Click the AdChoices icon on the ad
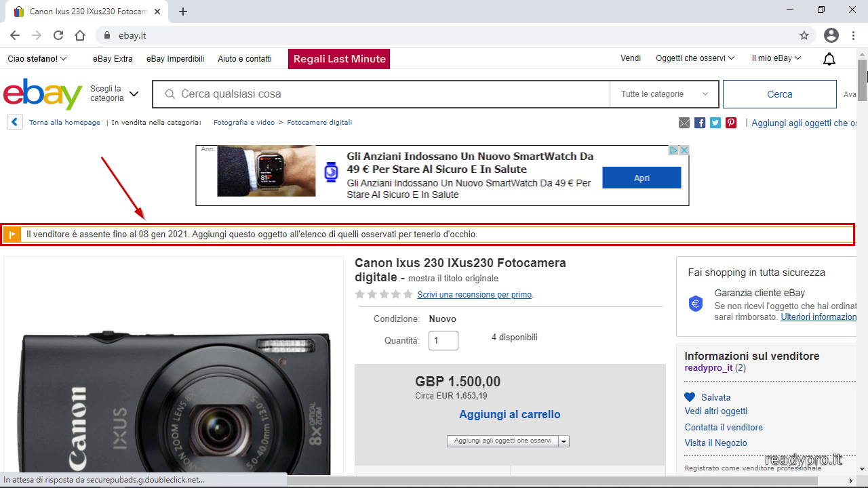 tap(674, 150)
